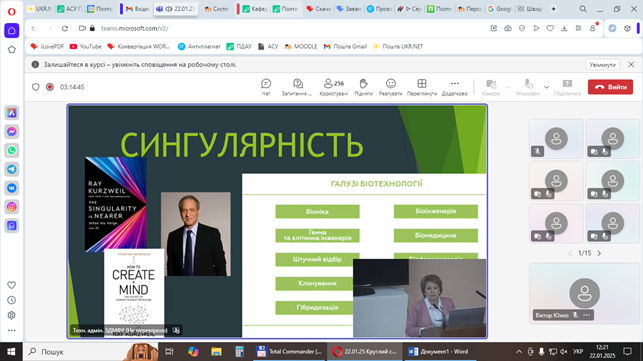Expand the microphone options chevron
The height and width of the screenshot is (361, 643).
pyautogui.click(x=546, y=87)
